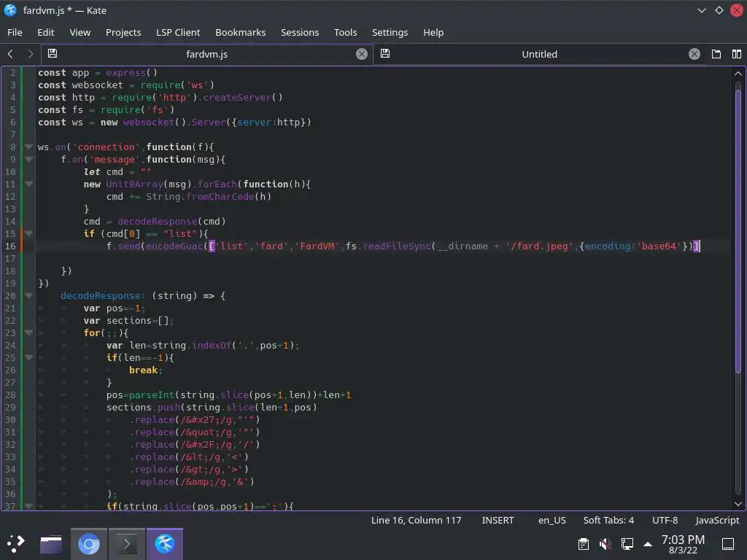Collapse the fold marker at line 11
747x560 pixels.
coord(29,184)
